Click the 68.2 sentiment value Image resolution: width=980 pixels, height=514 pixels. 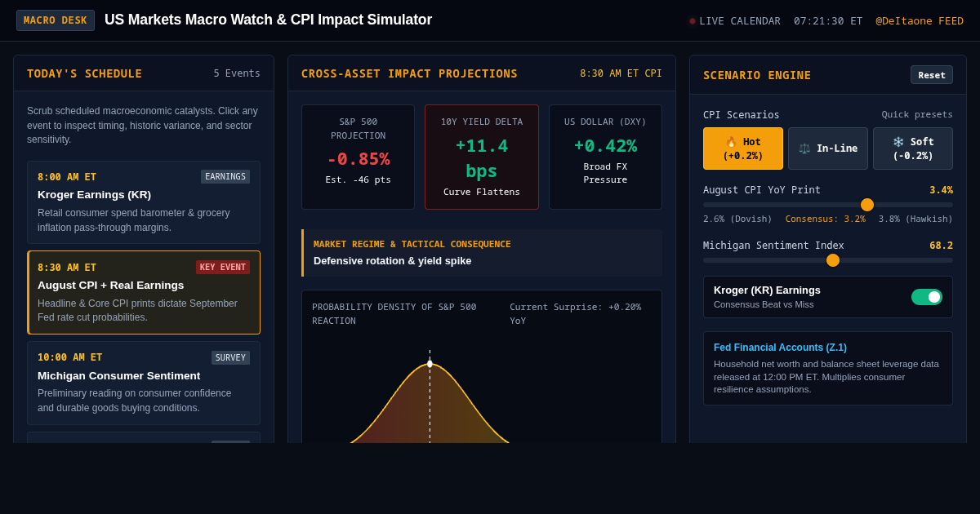click(941, 246)
